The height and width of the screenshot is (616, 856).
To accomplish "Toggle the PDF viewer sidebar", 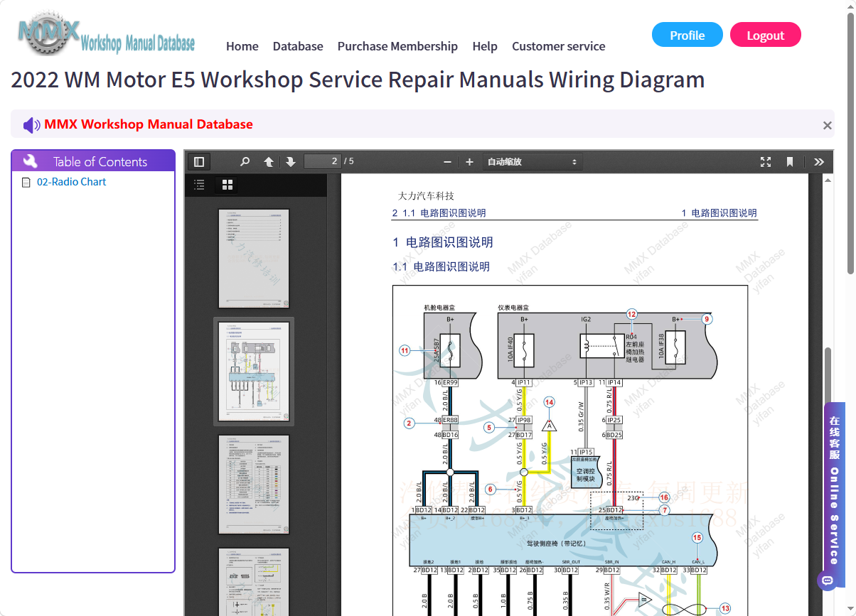I will click(199, 162).
